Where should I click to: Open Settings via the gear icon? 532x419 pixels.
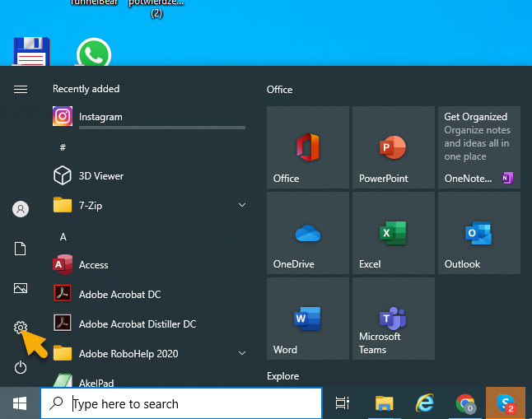tap(21, 328)
